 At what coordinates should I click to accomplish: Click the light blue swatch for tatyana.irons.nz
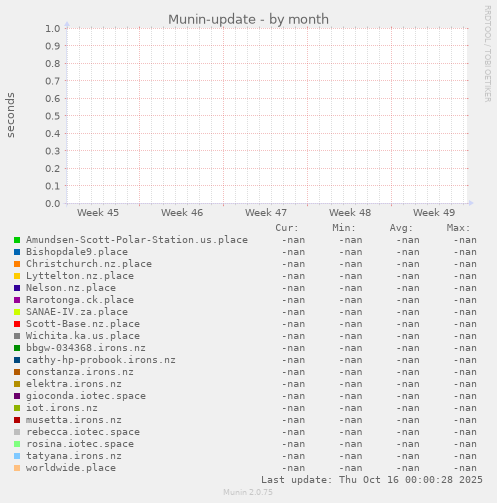(x=17, y=456)
